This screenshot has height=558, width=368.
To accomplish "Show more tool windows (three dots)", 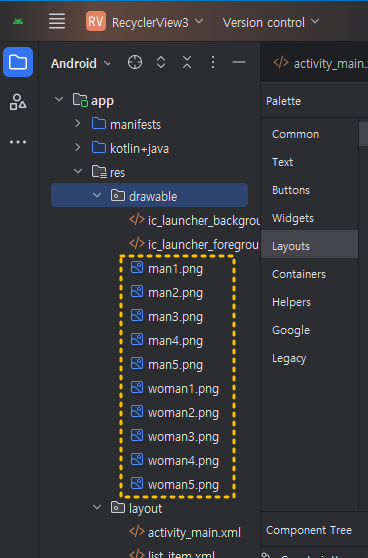I will 18,142.
